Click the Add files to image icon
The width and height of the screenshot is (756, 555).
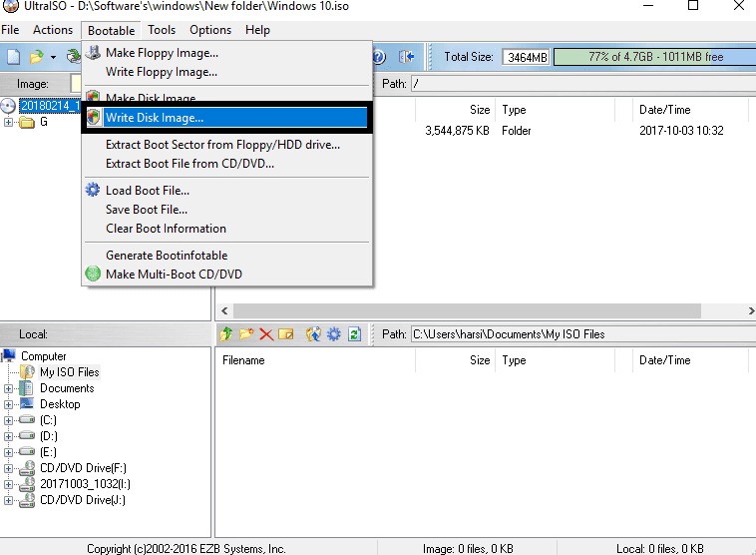click(x=313, y=334)
